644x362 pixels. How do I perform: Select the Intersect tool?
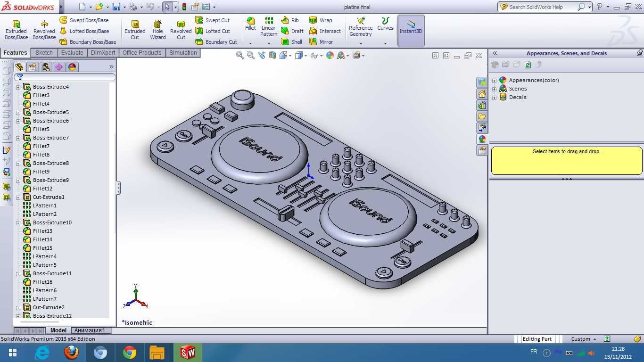point(325,31)
